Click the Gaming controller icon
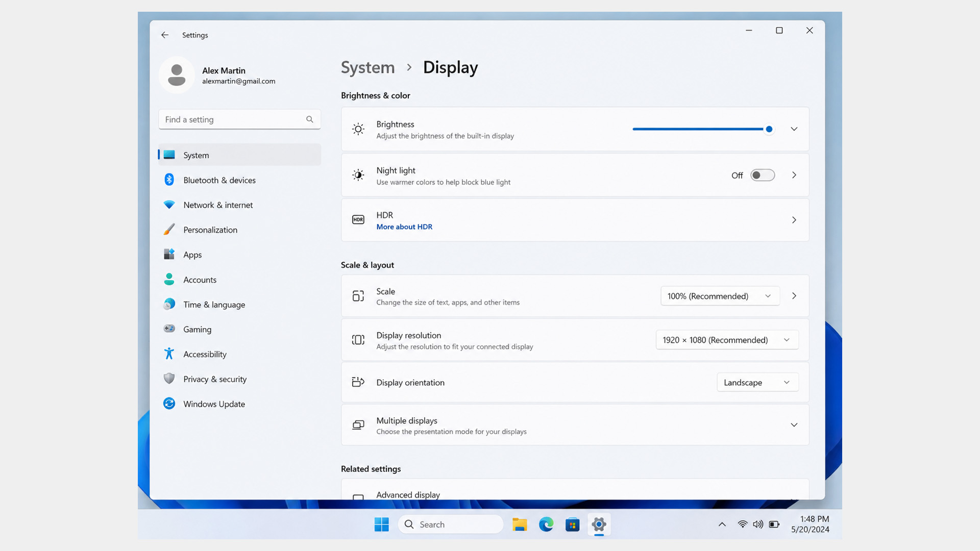 point(169,329)
